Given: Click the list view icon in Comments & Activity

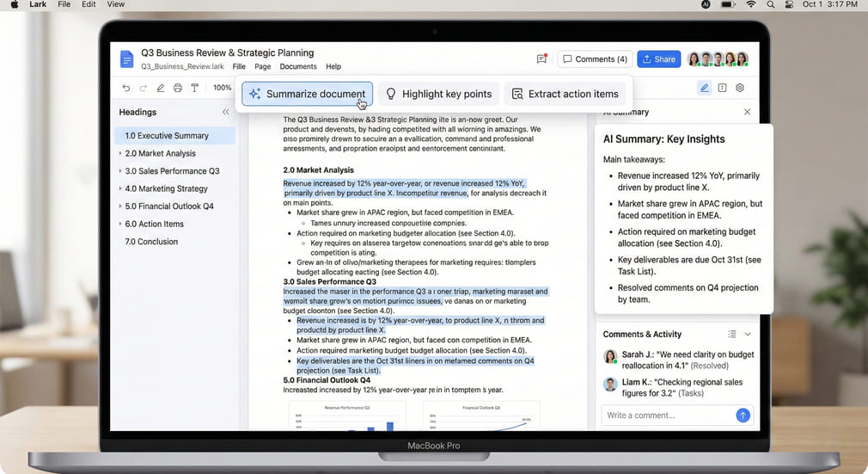Looking at the screenshot, I should tap(732, 334).
